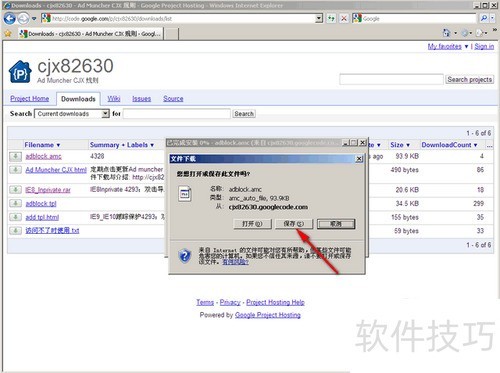The width and height of the screenshot is (500, 373).
Task: Click the 93.9 KB size cell
Action: pyautogui.click(x=407, y=156)
